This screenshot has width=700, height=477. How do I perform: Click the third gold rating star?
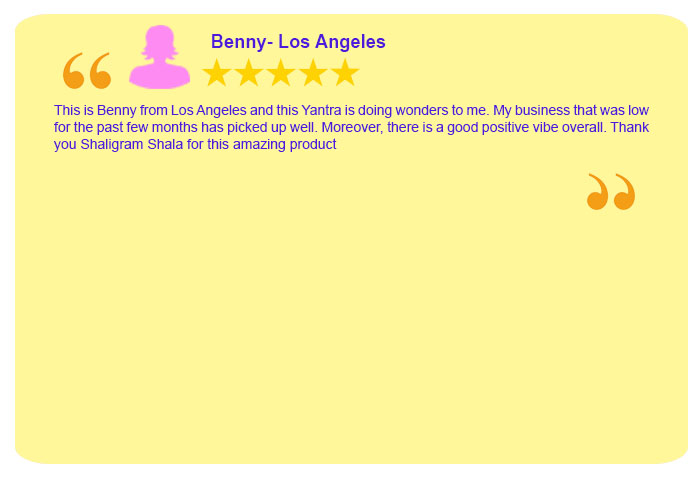pos(281,72)
